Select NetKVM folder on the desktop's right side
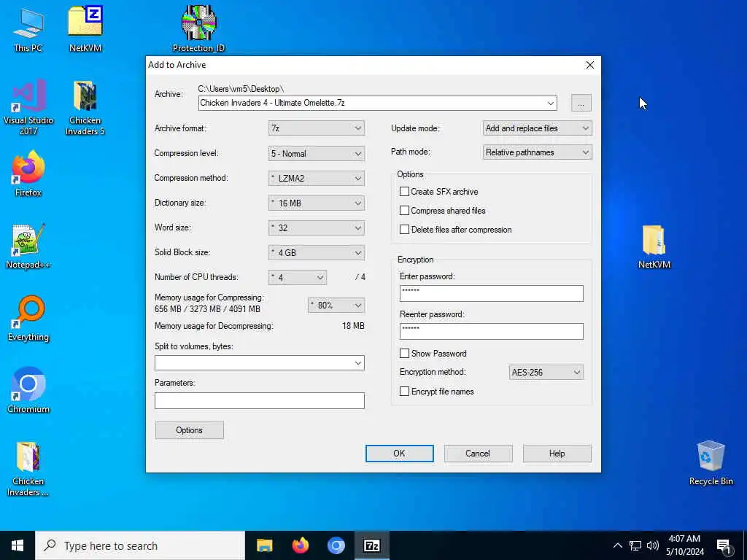 654,246
